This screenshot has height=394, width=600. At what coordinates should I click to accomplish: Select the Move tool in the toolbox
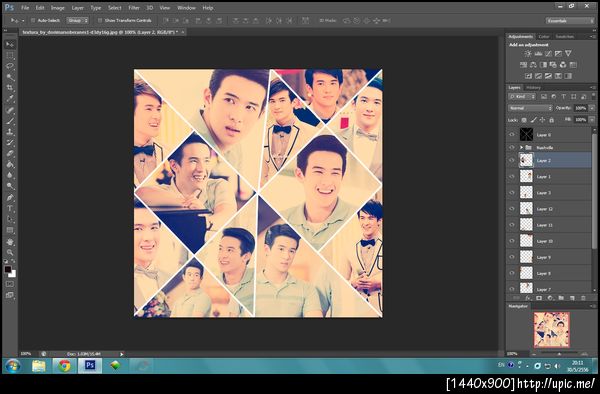pyautogui.click(x=10, y=45)
